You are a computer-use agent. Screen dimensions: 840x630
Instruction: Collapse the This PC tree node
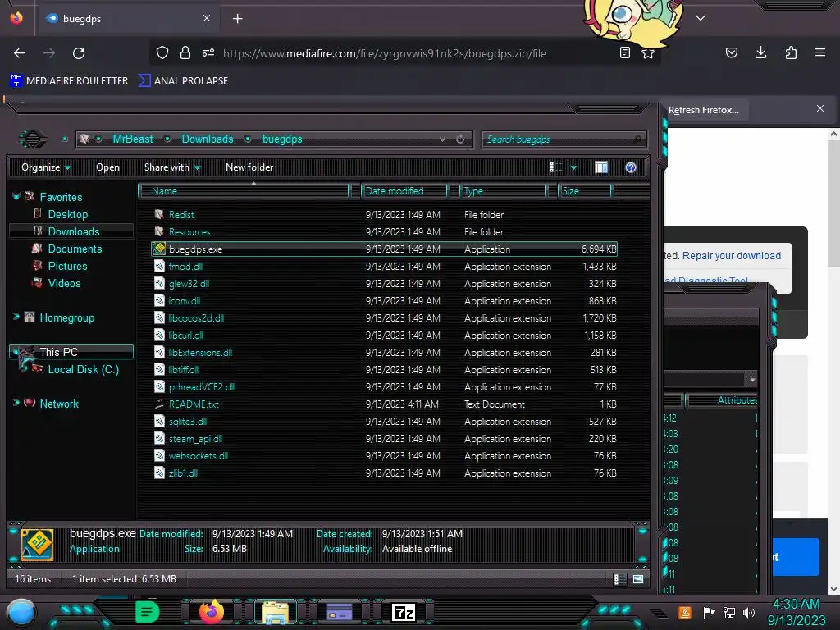[x=16, y=351]
